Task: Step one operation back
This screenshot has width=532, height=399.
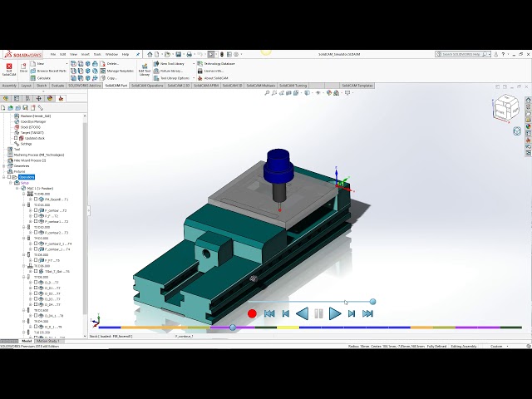Action: pos(286,313)
